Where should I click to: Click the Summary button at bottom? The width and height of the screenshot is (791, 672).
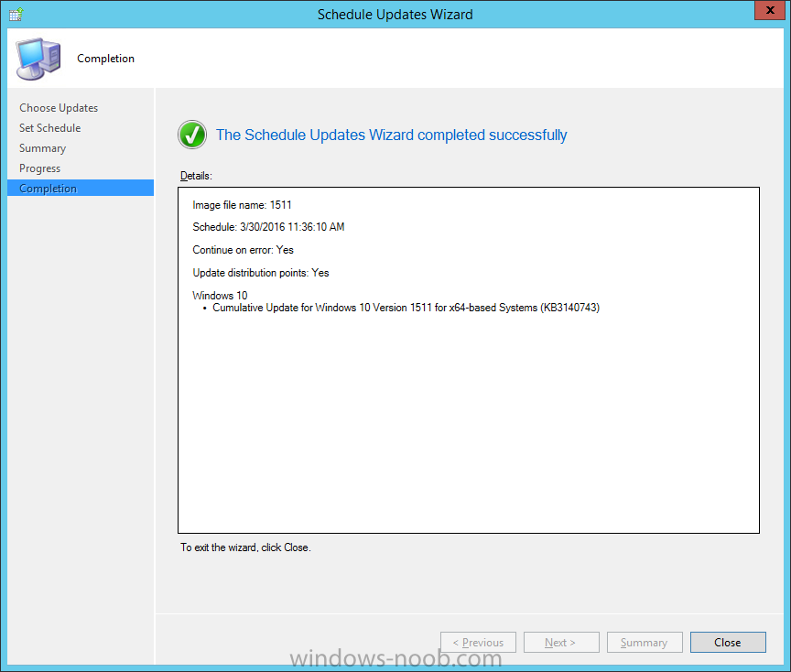(645, 642)
